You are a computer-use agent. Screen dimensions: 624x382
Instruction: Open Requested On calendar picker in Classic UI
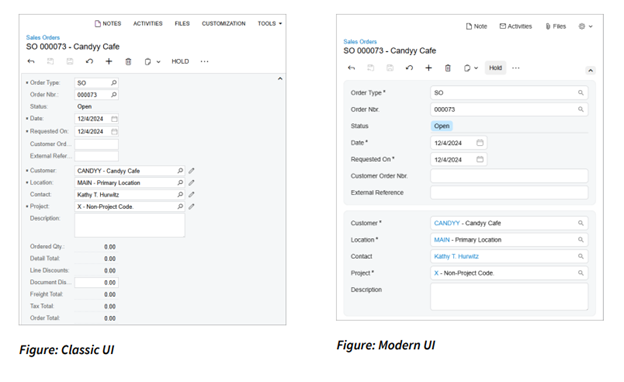point(114,131)
